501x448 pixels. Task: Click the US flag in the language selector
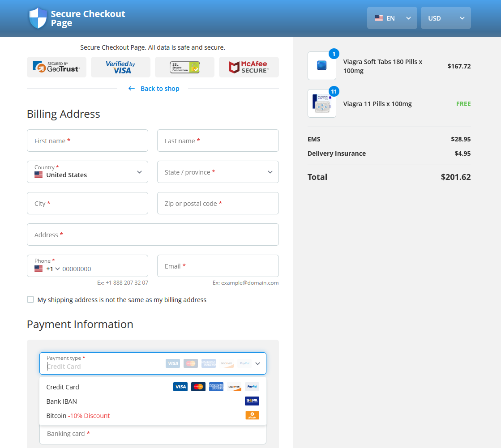(379, 18)
